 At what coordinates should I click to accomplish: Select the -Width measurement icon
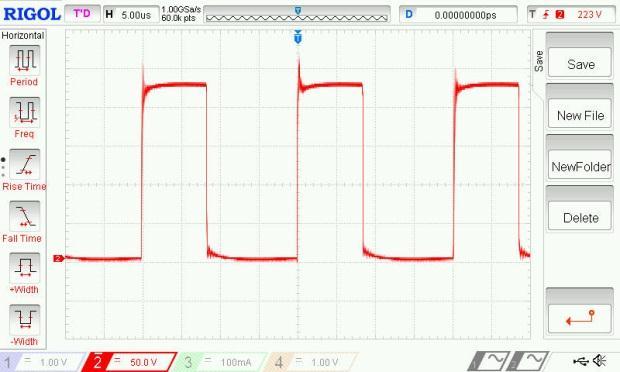pyautogui.click(x=24, y=319)
